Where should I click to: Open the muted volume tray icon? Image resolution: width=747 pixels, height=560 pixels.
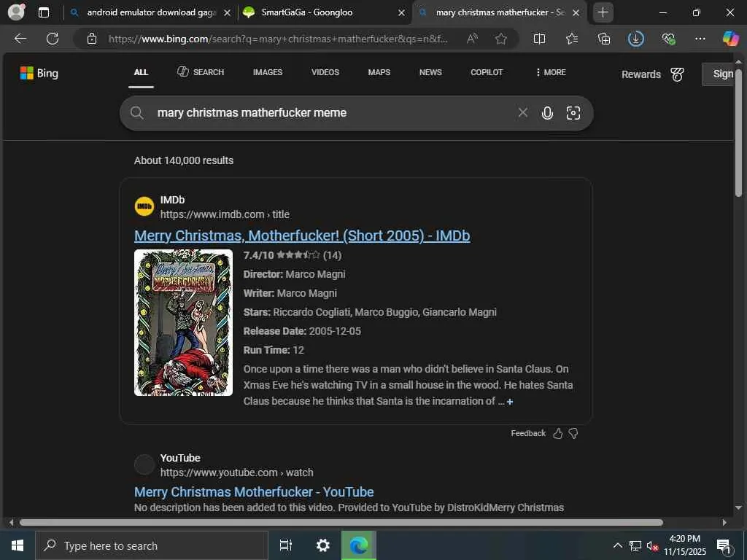652,545
